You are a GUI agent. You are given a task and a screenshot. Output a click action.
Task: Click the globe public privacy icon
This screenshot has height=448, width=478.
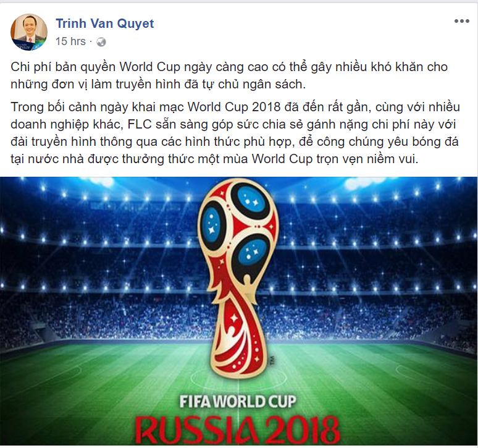[x=101, y=42]
